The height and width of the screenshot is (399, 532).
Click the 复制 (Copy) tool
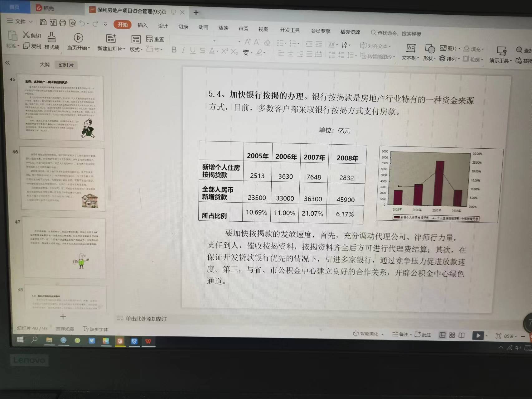tap(32, 46)
